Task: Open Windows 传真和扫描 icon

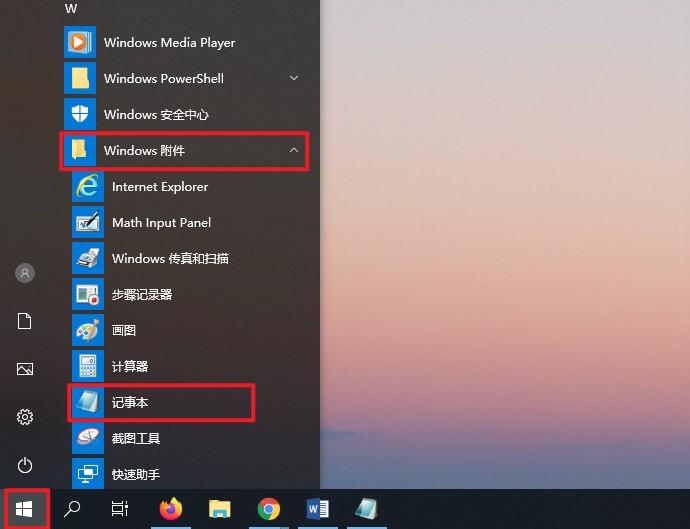Action: [x=88, y=258]
